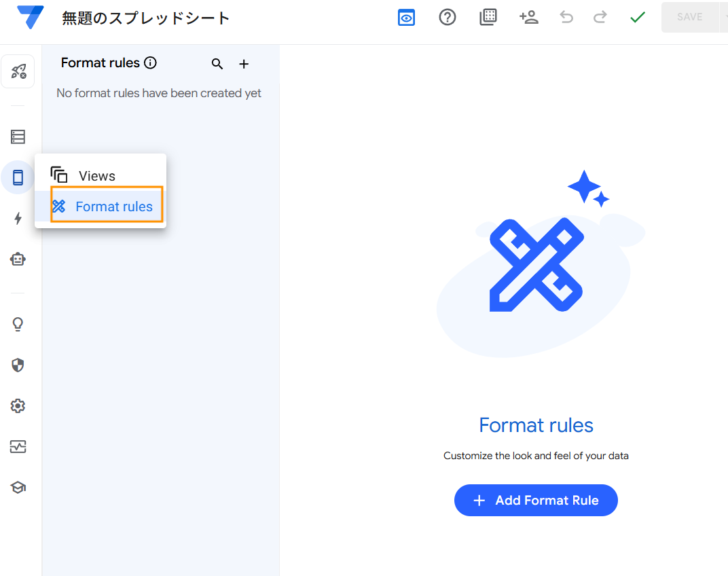Image resolution: width=728 pixels, height=576 pixels.
Task: Click the Add Format Rule button
Action: click(536, 501)
